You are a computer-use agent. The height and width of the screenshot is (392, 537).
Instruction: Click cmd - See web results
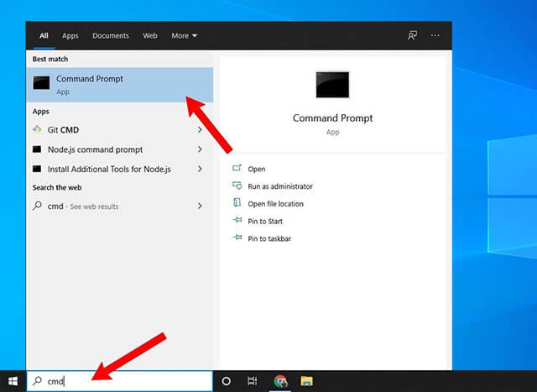(x=119, y=206)
